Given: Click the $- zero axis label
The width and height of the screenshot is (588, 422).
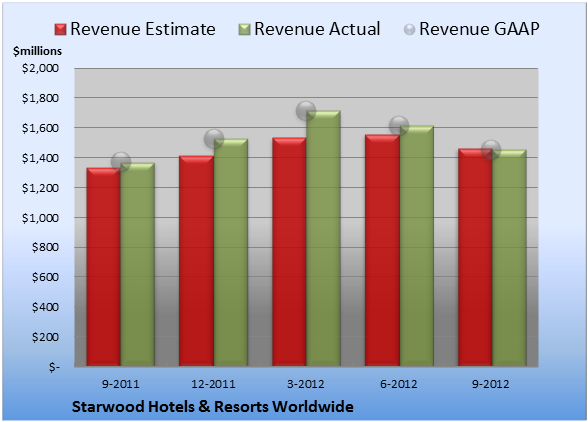Looking at the screenshot, I should point(54,367).
